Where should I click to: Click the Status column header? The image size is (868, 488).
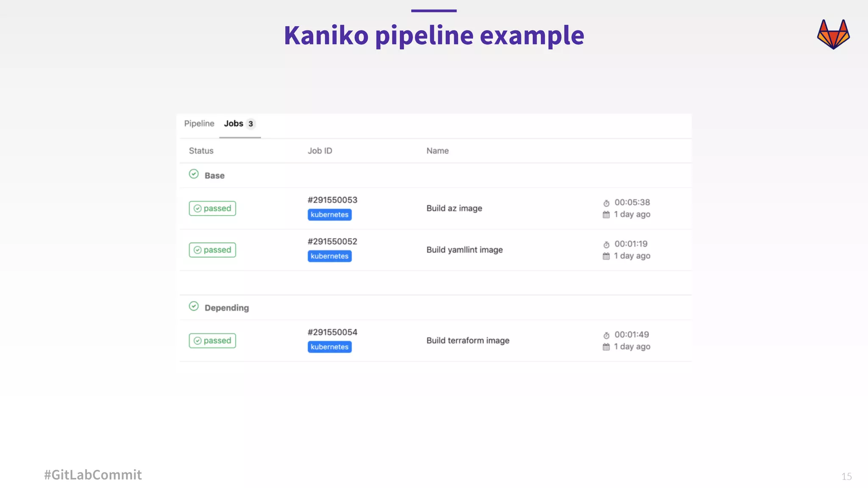pos(201,151)
